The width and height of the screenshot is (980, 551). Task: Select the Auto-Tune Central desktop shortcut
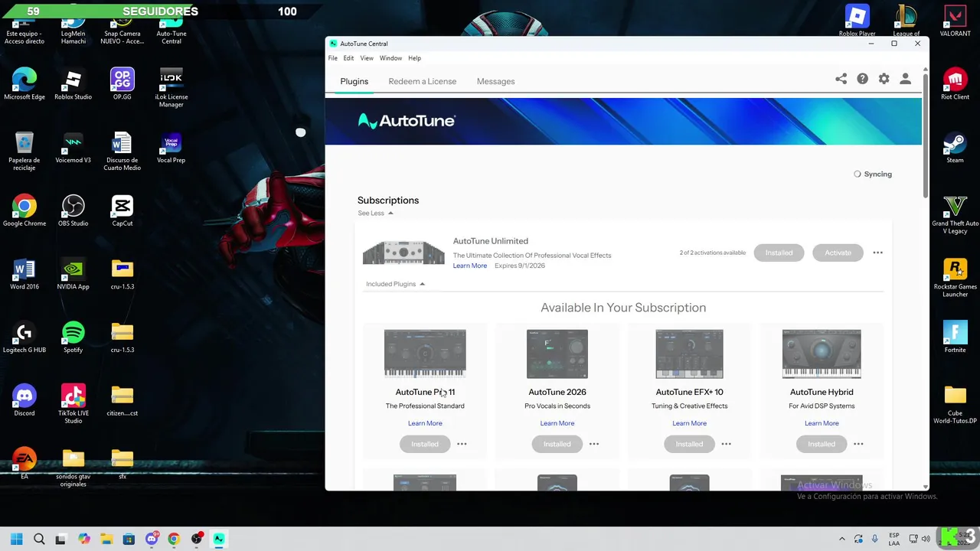(171, 29)
